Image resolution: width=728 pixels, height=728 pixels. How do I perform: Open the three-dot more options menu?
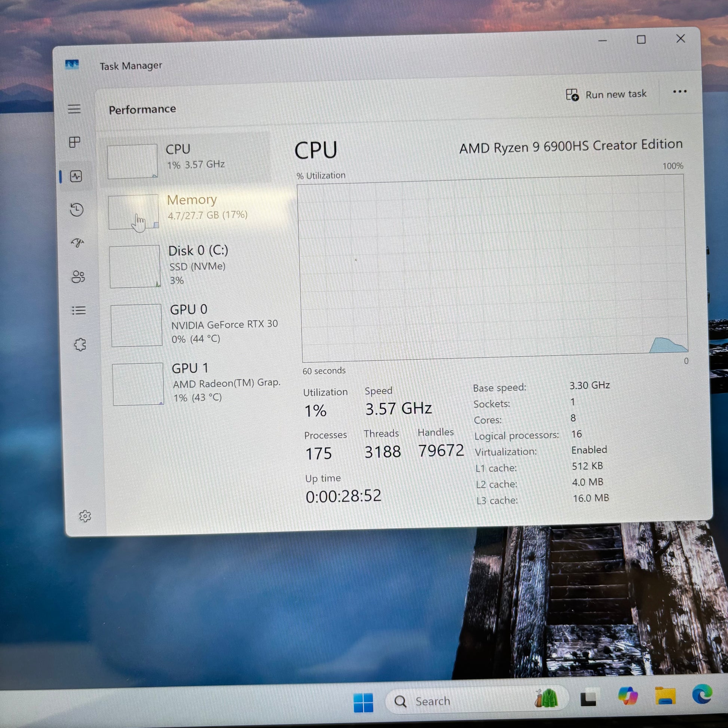pyautogui.click(x=679, y=92)
